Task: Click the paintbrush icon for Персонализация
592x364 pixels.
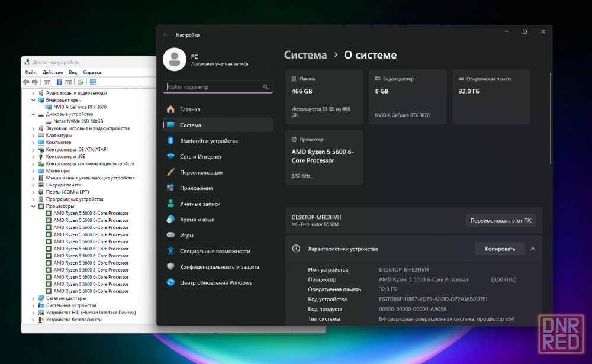Action: tap(170, 172)
